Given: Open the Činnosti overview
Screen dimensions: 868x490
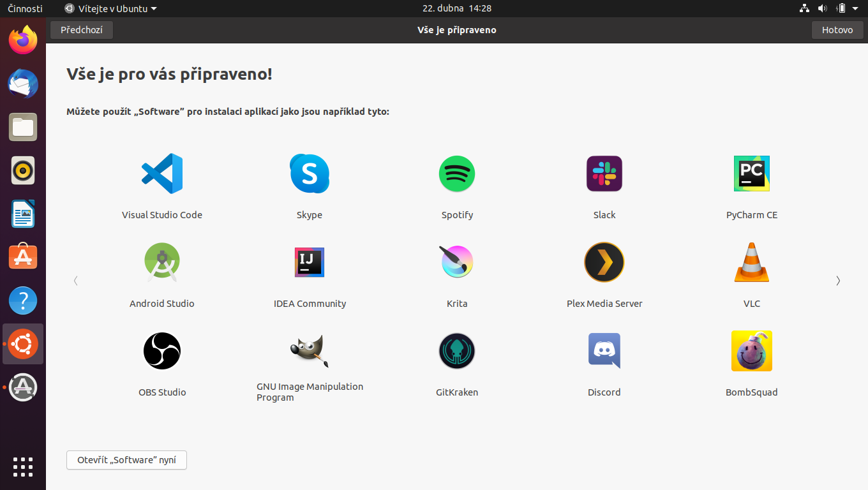Looking at the screenshot, I should pyautogui.click(x=25, y=8).
